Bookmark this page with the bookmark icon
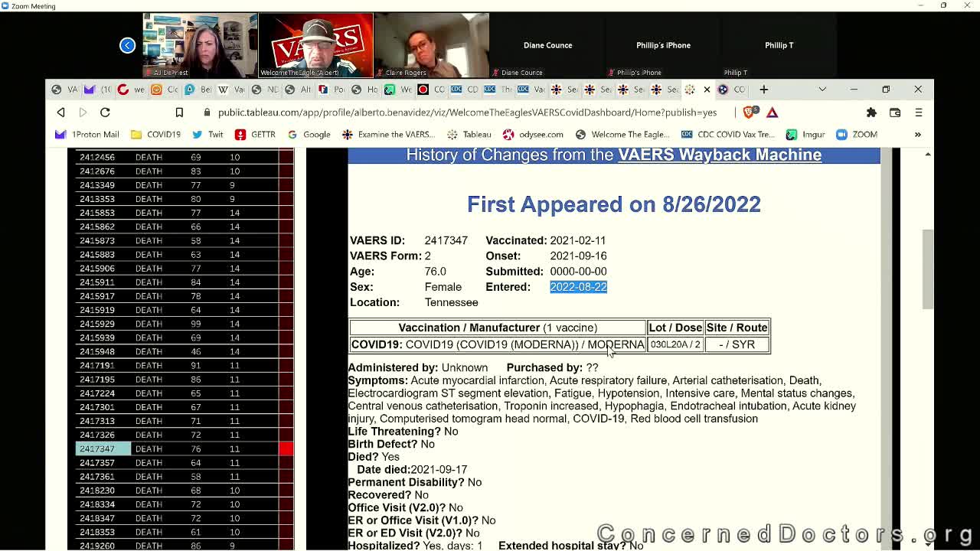The width and height of the screenshot is (980, 551). (x=179, y=112)
